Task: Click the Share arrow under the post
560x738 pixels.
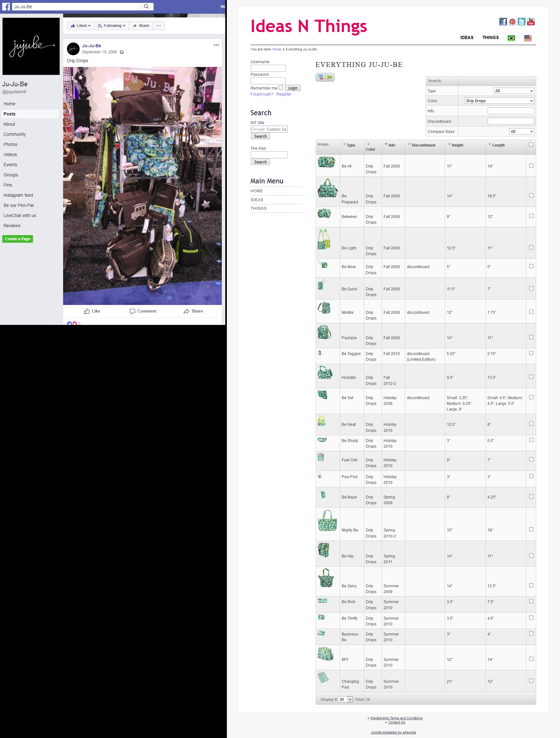Action: [x=193, y=311]
